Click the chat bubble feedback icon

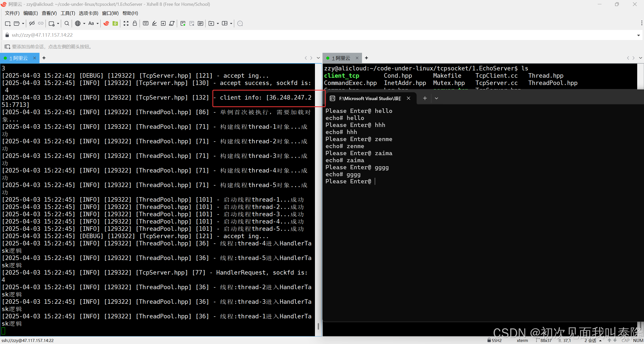point(240,23)
